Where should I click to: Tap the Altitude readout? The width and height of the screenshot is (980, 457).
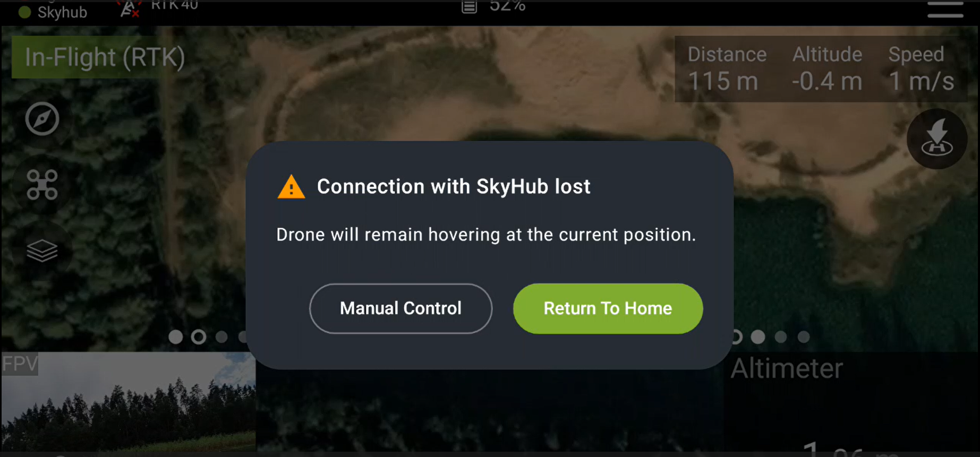[x=827, y=69]
